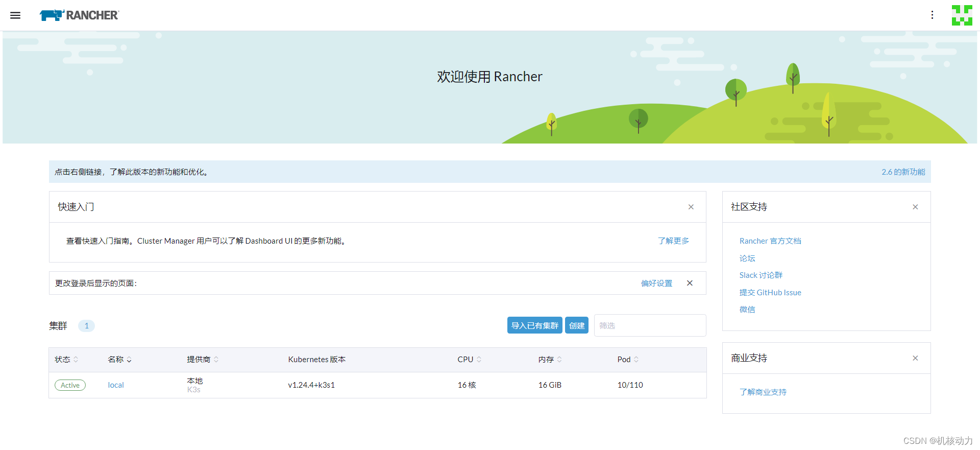Click the 本地 K3s provider cell
This screenshot has width=980, height=450.
coord(195,385)
